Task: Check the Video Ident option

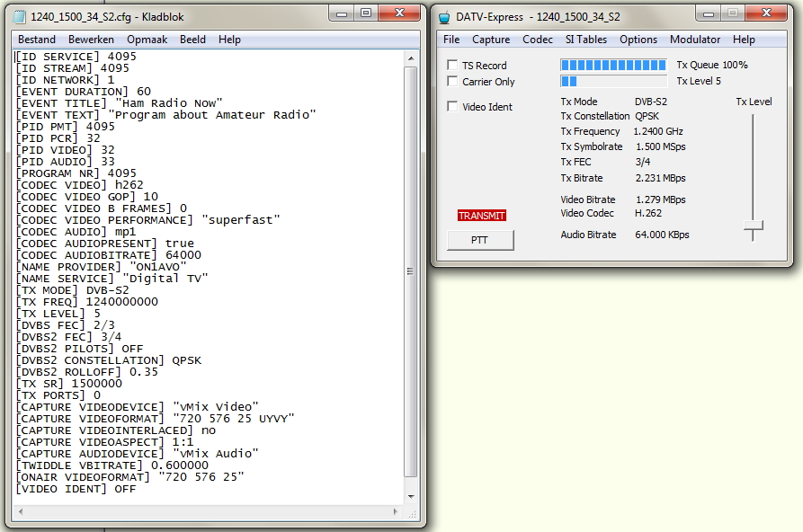Action: pos(452,106)
